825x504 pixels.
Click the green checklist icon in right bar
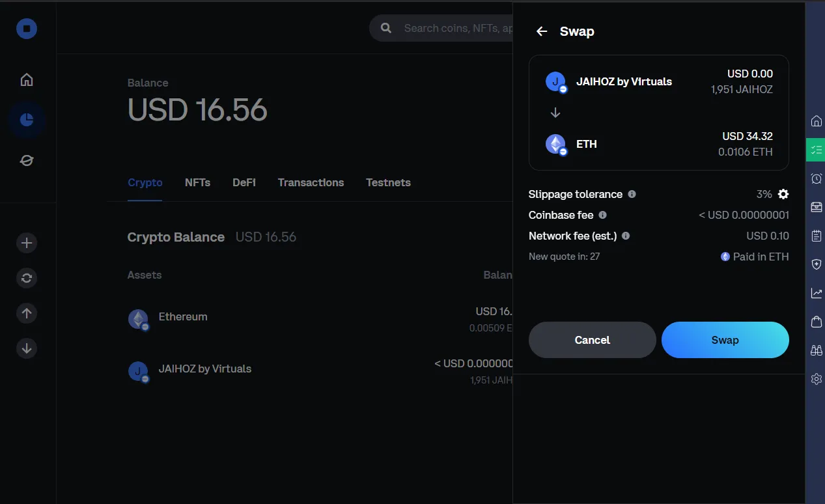pyautogui.click(x=816, y=150)
